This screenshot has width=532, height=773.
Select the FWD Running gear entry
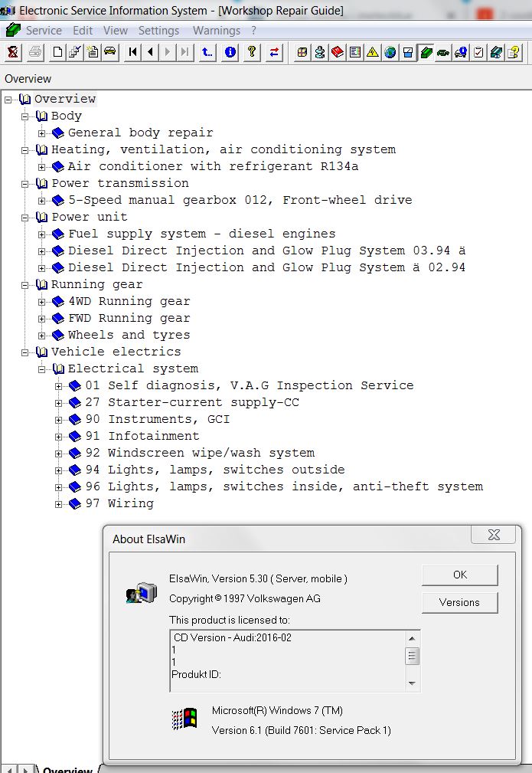click(x=129, y=318)
